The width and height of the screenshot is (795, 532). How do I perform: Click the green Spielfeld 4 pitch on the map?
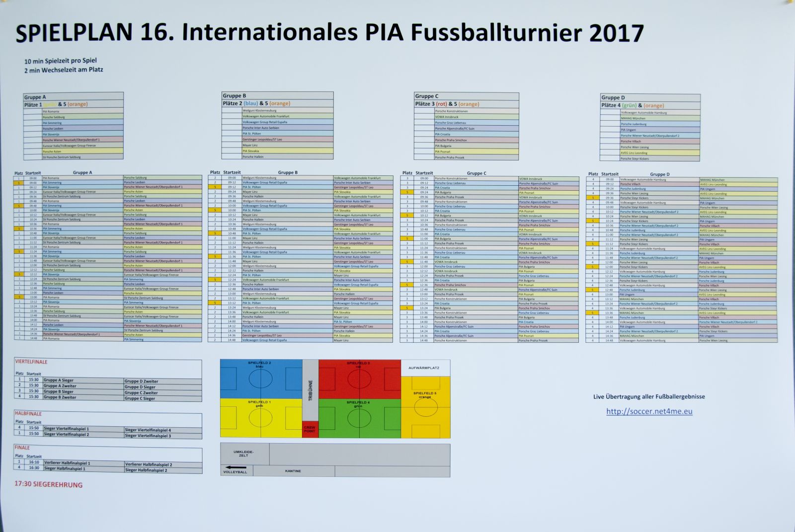(359, 418)
